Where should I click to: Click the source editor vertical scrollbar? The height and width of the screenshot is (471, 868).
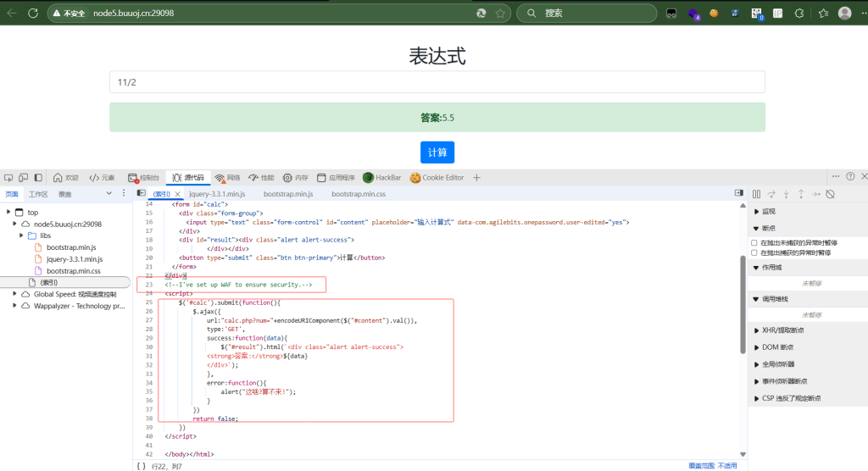tap(743, 304)
